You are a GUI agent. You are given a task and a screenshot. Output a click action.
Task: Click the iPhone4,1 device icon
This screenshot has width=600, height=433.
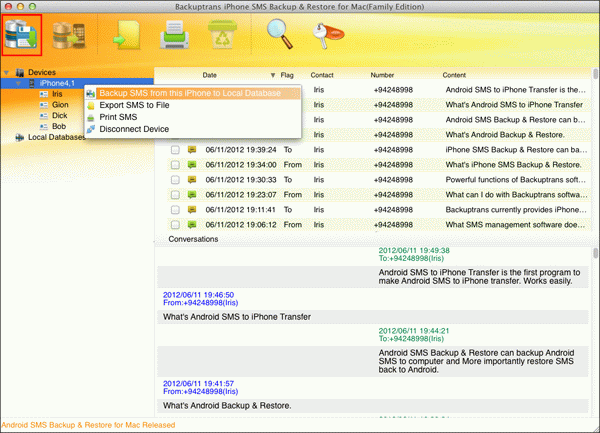[32, 83]
